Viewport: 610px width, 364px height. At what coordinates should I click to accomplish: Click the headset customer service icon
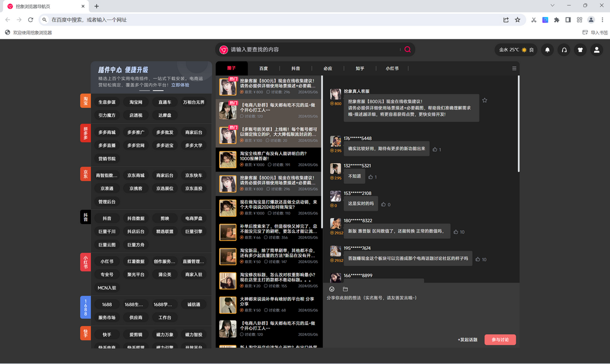point(564,50)
